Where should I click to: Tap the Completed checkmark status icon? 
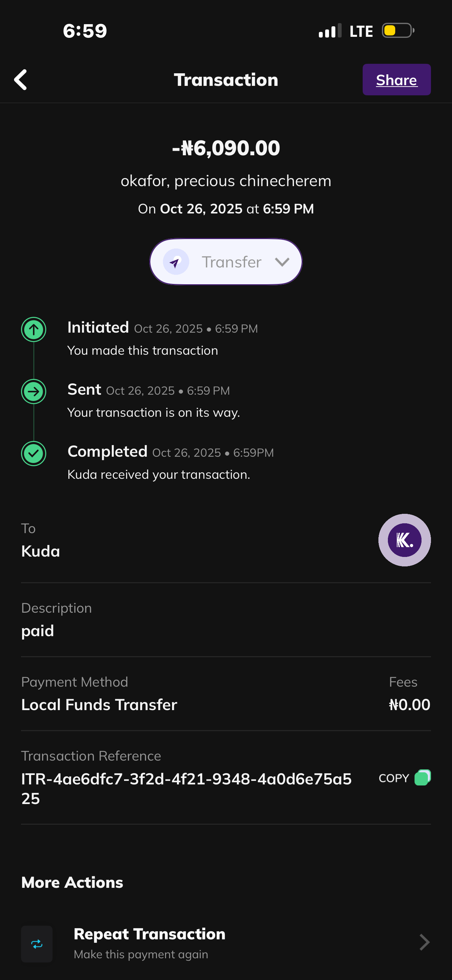(34, 454)
